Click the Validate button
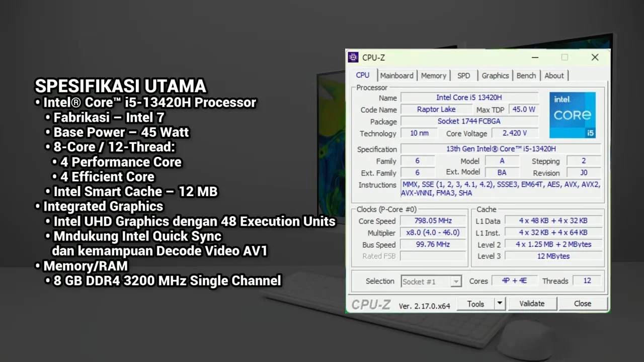The width and height of the screenshot is (644, 362). coord(532,304)
